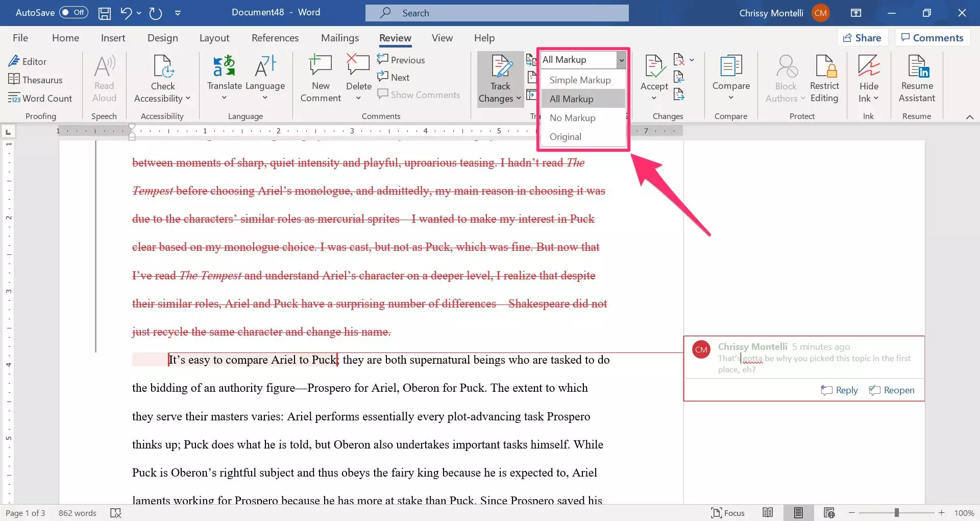Screen dimensions: 980x521
Task: Adjust the zoom slider handle
Action: pyautogui.click(x=896, y=513)
